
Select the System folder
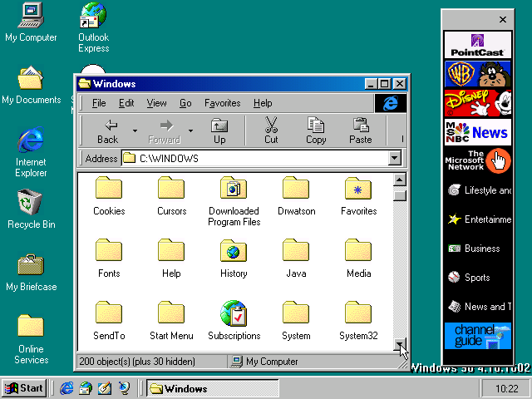coord(296,321)
